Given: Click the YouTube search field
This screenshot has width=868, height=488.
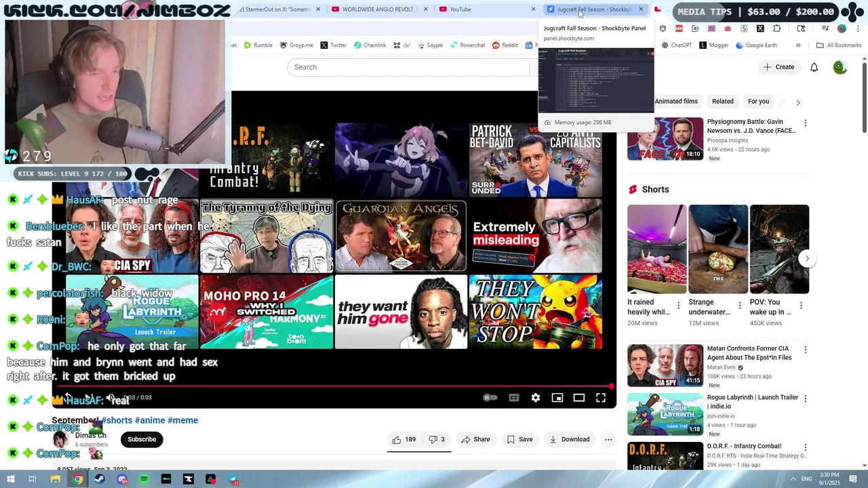Looking at the screenshot, I should tap(408, 67).
